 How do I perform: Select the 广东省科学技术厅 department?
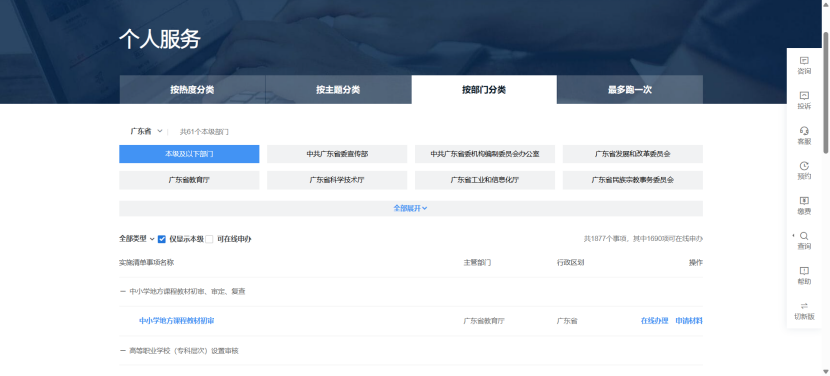(337, 180)
